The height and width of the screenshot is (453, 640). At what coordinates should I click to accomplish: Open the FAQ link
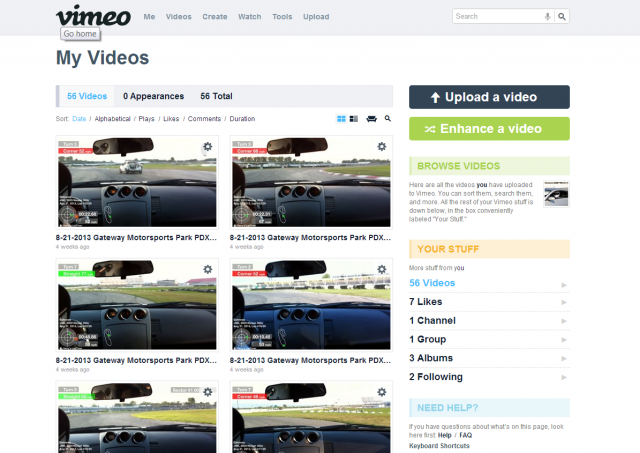click(466, 435)
